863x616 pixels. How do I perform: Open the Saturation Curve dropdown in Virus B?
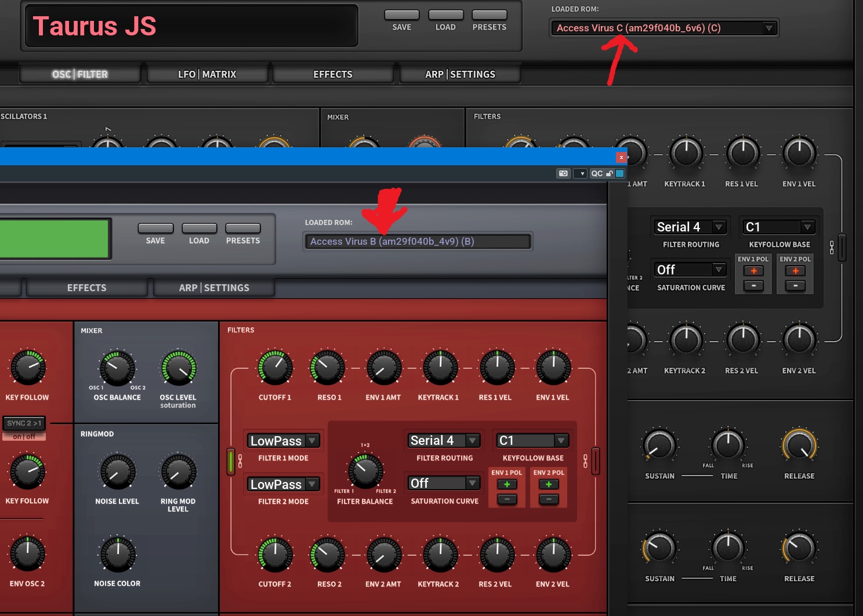pos(444,483)
